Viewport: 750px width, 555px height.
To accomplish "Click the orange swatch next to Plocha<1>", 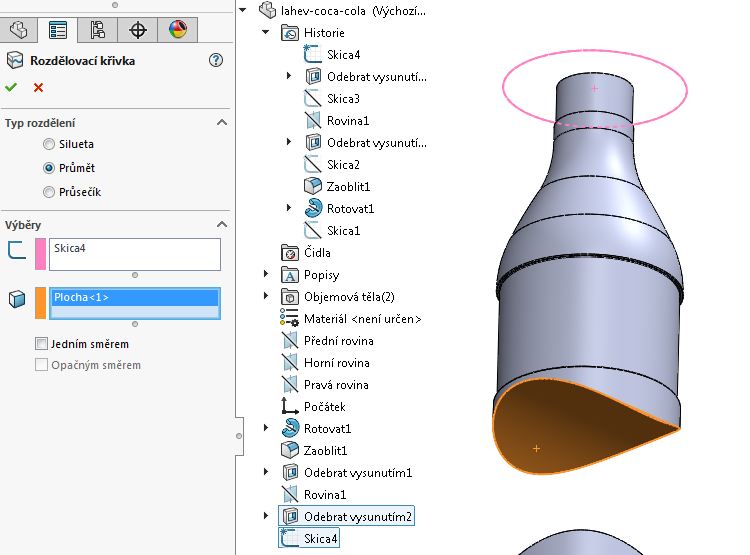I will coord(41,303).
